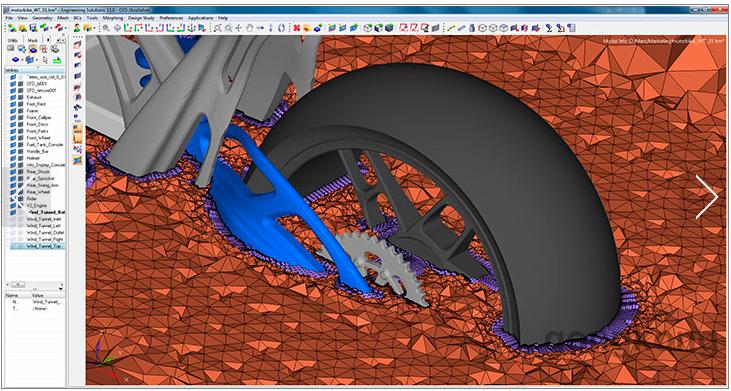Click the yellow-green line measure icon
This screenshot has width=731, height=391.
tap(450, 28)
